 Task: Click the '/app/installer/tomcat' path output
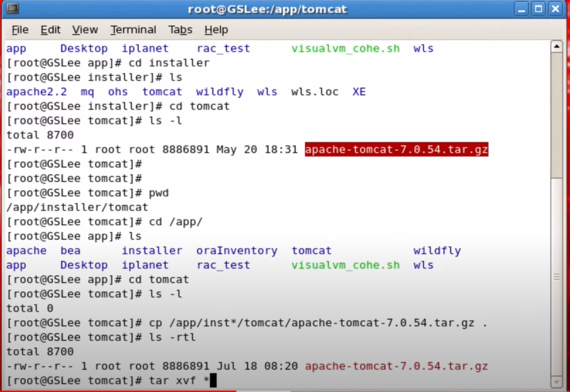click(77, 207)
